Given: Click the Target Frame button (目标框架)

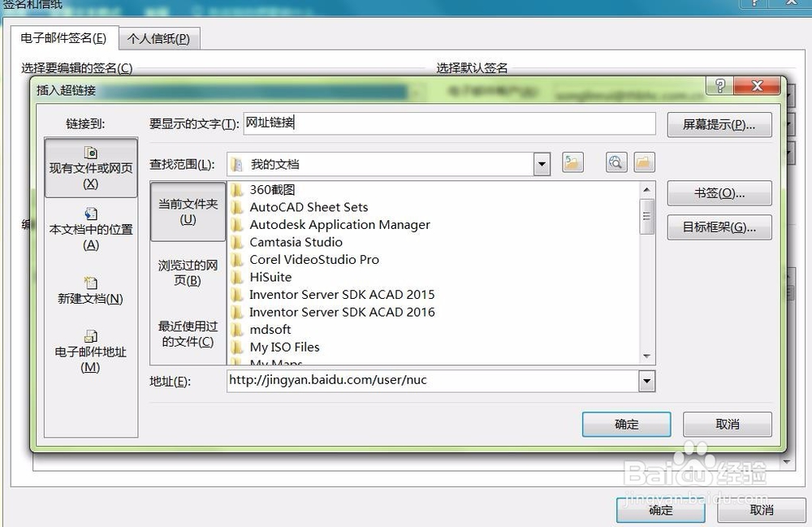Looking at the screenshot, I should pyautogui.click(x=719, y=227).
